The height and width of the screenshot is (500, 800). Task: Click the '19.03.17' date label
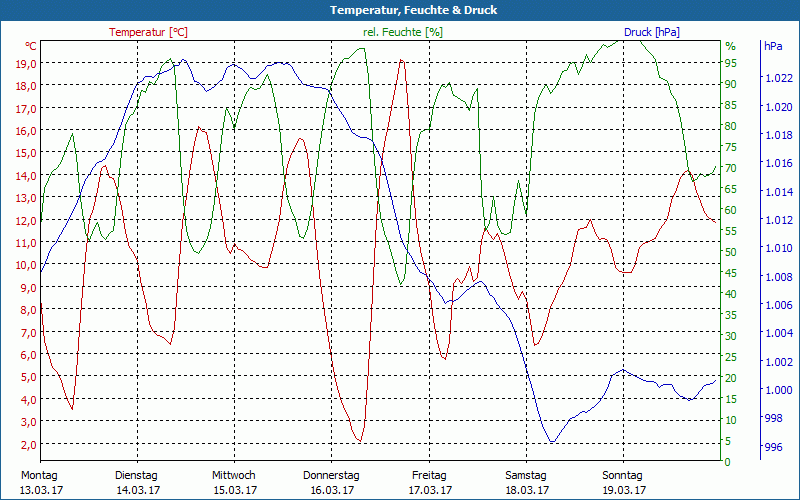624,490
